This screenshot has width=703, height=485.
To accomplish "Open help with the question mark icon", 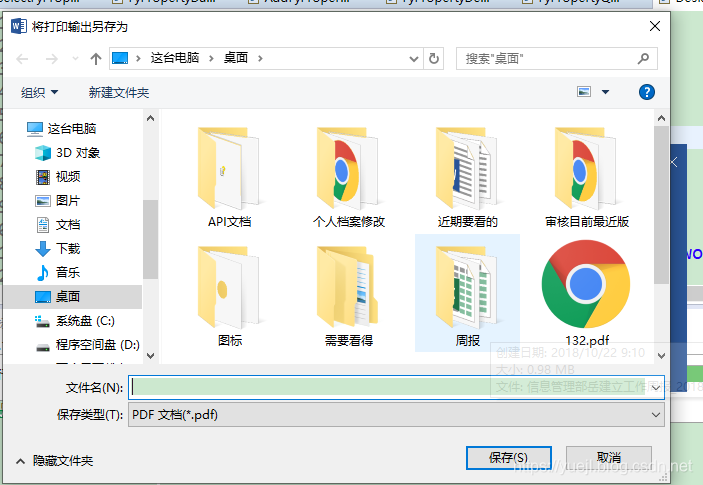I will click(x=647, y=92).
